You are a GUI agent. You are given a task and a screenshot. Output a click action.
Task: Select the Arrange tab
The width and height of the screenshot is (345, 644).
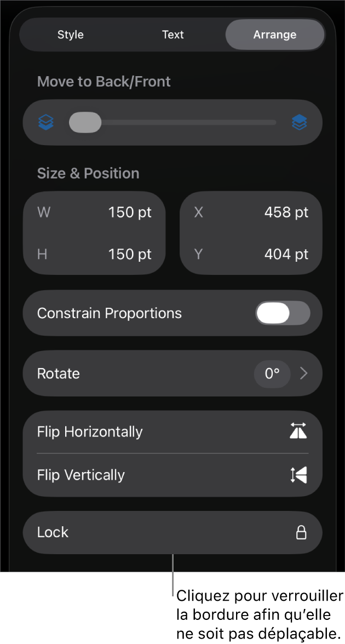pyautogui.click(x=274, y=34)
